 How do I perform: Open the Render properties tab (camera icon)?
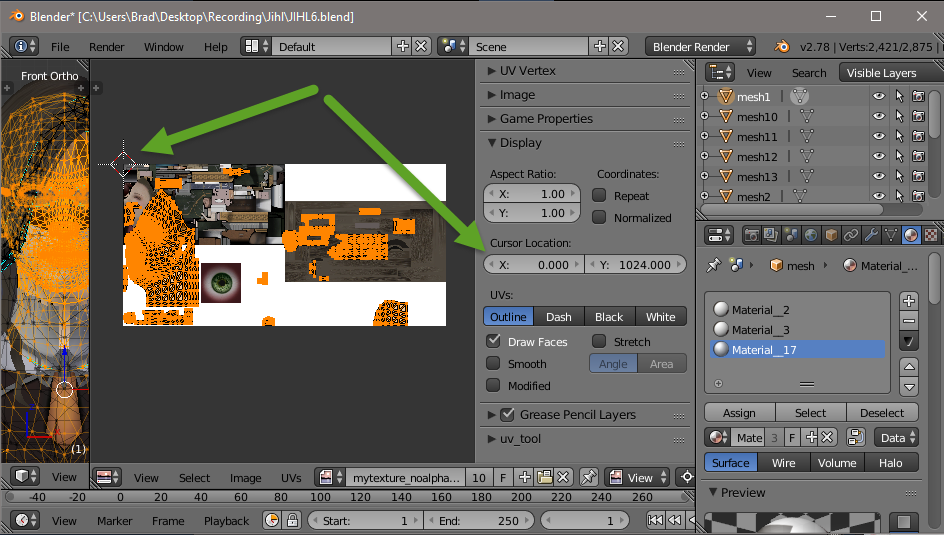click(x=751, y=235)
